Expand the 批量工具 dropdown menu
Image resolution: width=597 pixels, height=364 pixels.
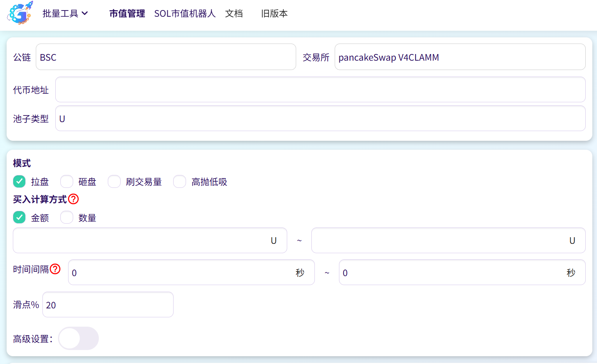(x=65, y=14)
